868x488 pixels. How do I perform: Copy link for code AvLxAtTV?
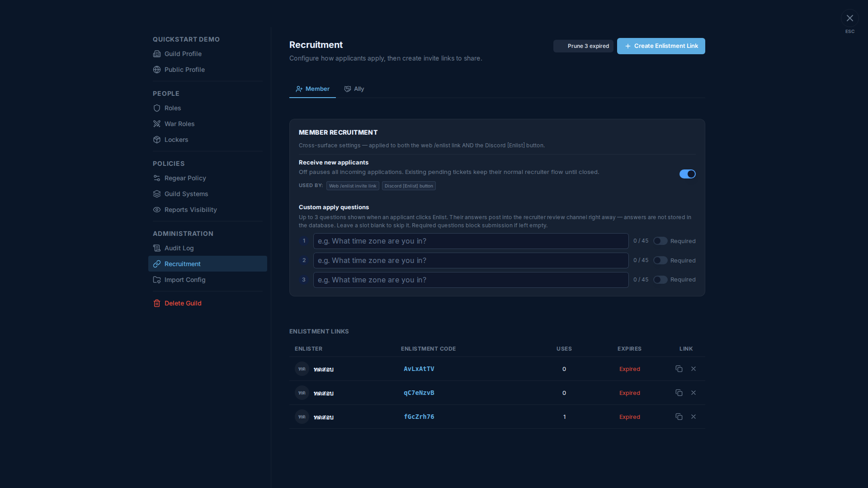pos(679,369)
